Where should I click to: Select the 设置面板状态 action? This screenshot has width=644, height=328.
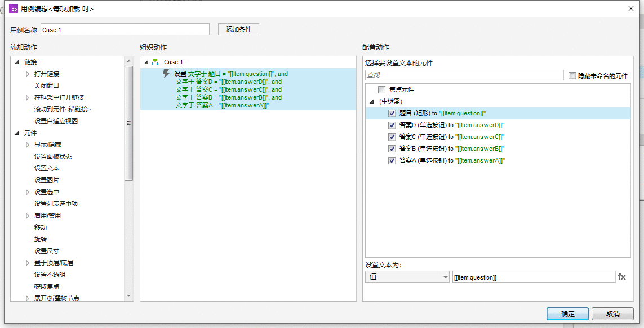coord(53,156)
